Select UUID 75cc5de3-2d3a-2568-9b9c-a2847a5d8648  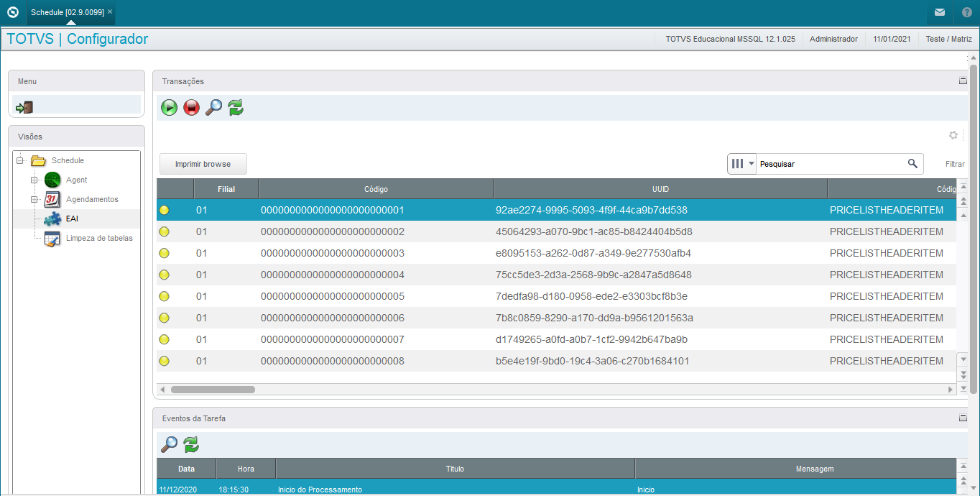(593, 275)
